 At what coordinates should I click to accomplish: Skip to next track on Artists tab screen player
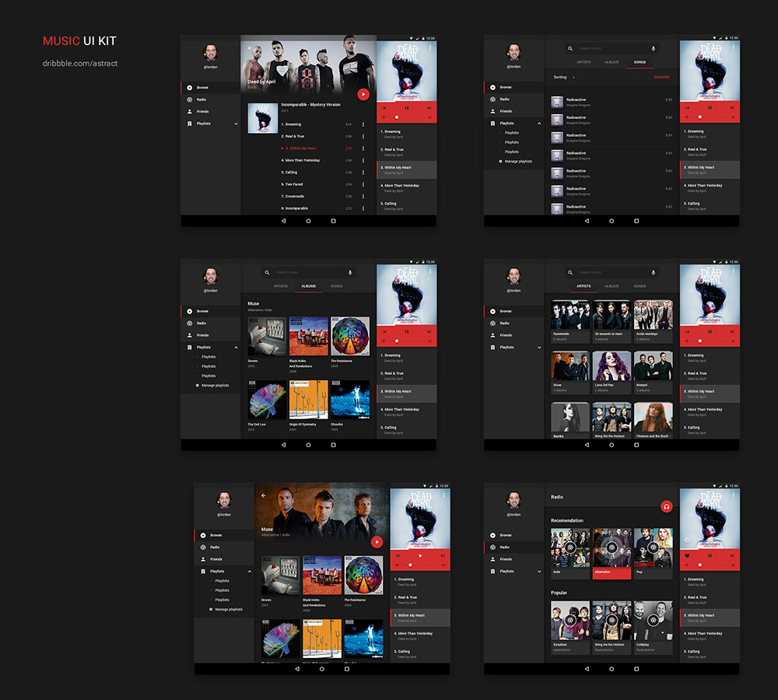732,331
